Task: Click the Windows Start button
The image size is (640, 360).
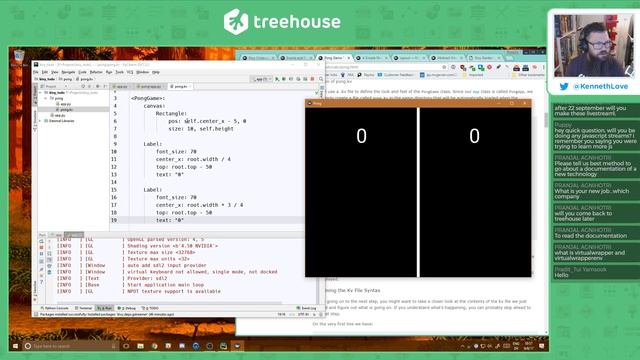Action: point(15,346)
